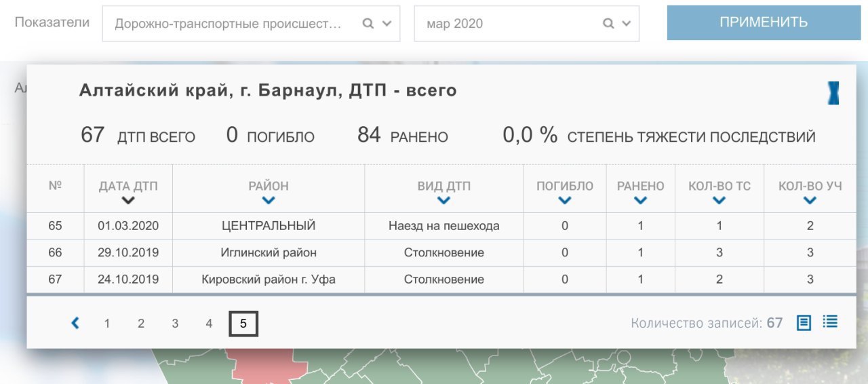Click the 67 ДТП ВСЕГО summary
The width and height of the screenshot is (868, 384).
[138, 136]
